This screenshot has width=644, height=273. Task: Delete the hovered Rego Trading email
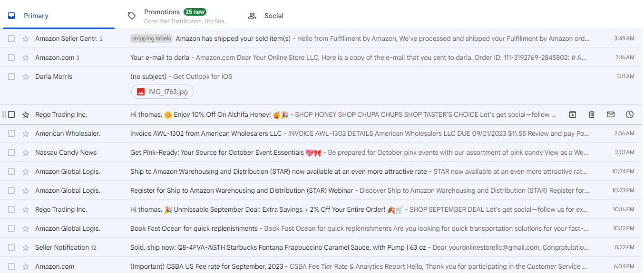592,114
